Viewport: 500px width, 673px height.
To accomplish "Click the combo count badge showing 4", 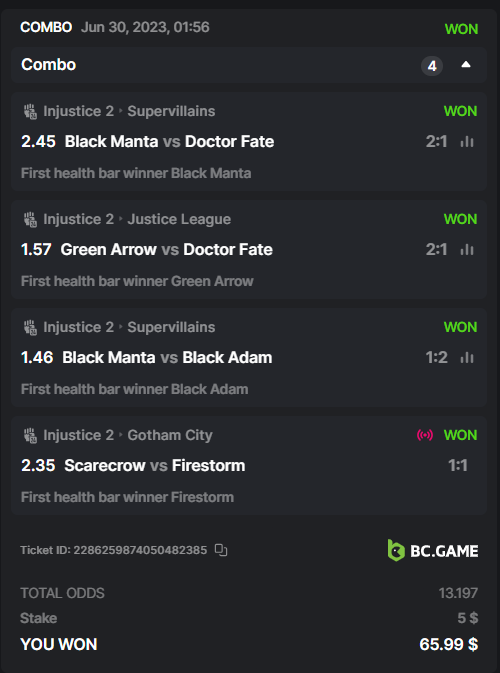I will click(x=432, y=66).
